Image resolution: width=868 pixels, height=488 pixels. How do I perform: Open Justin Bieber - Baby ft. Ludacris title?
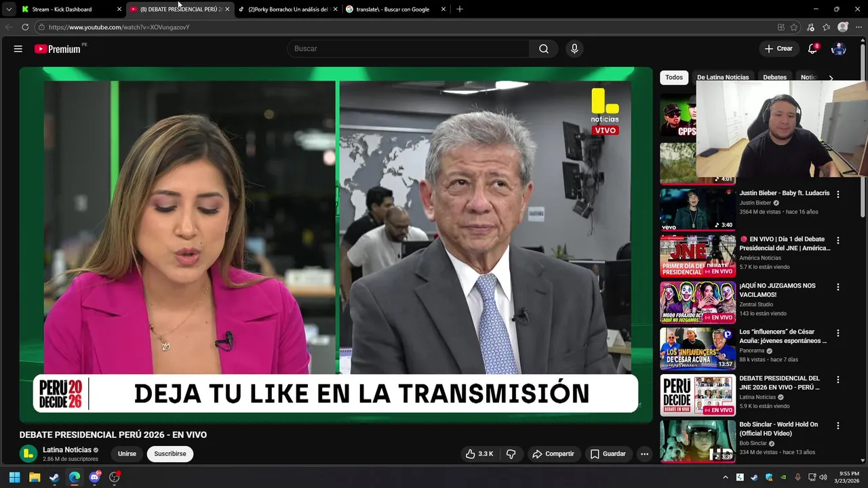click(785, 193)
